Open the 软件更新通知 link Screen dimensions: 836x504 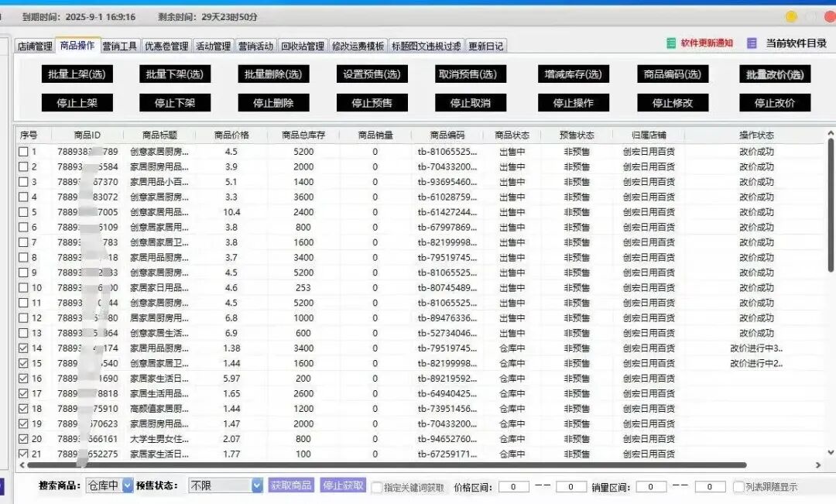pyautogui.click(x=707, y=43)
